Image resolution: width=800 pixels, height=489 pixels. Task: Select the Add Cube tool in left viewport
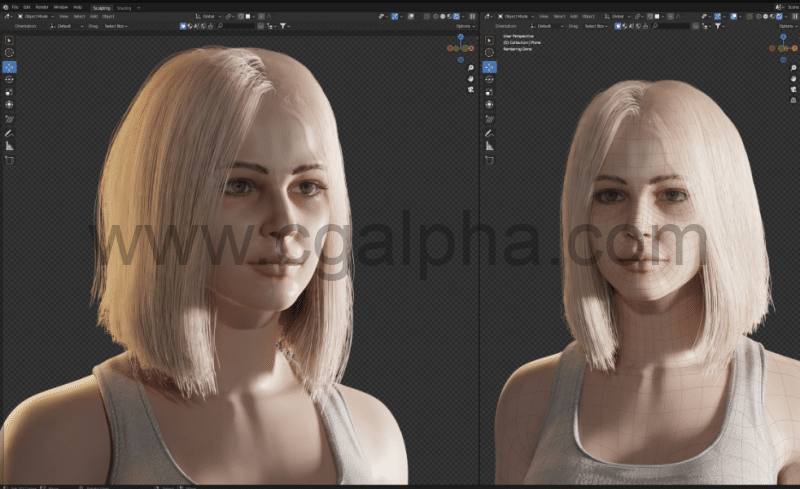pos(9,160)
